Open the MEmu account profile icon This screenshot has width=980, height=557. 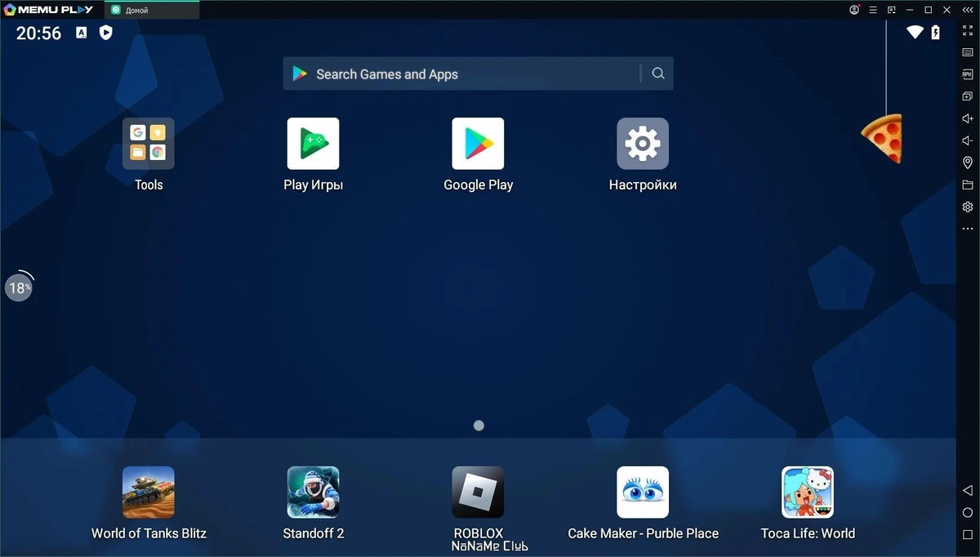(854, 10)
